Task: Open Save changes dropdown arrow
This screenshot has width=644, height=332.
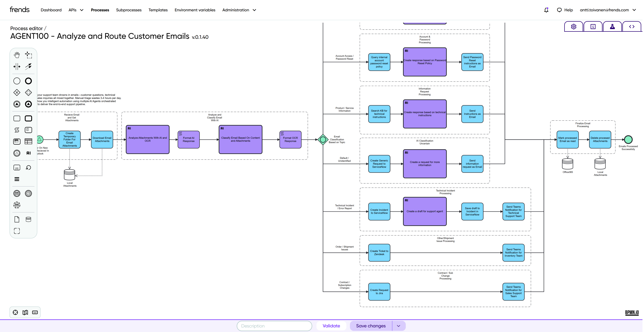Action: coord(398,326)
